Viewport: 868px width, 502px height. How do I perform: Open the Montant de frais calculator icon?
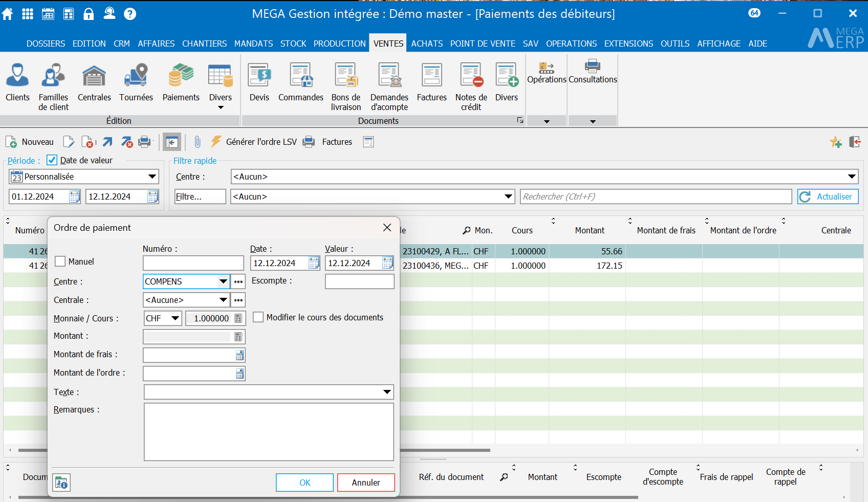tap(240, 355)
